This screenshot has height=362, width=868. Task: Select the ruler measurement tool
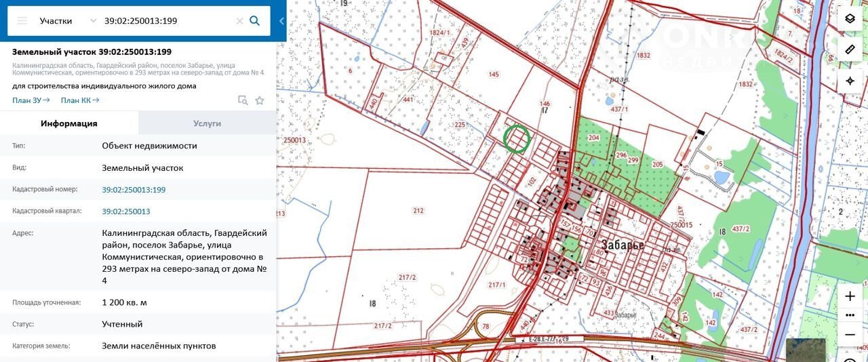tap(850, 49)
